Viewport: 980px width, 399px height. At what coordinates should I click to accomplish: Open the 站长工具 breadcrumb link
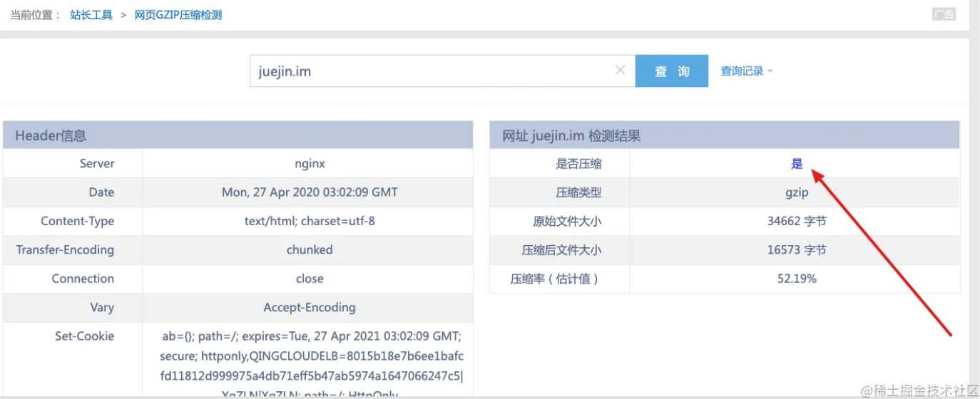91,15
